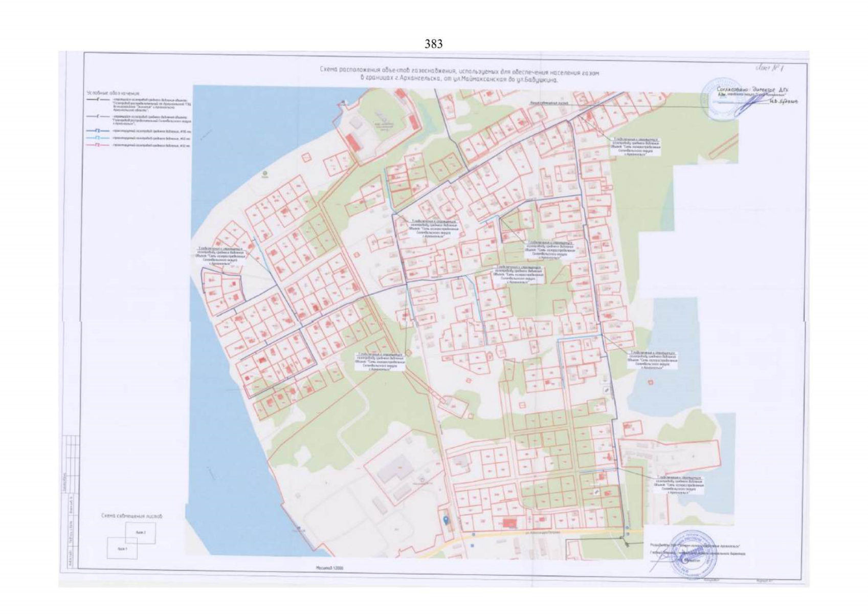Select the Лист 2 sheet box

click(x=141, y=533)
